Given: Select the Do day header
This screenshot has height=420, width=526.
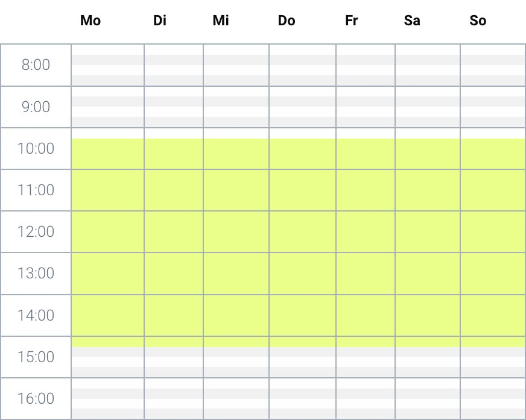Looking at the screenshot, I should click(287, 21).
